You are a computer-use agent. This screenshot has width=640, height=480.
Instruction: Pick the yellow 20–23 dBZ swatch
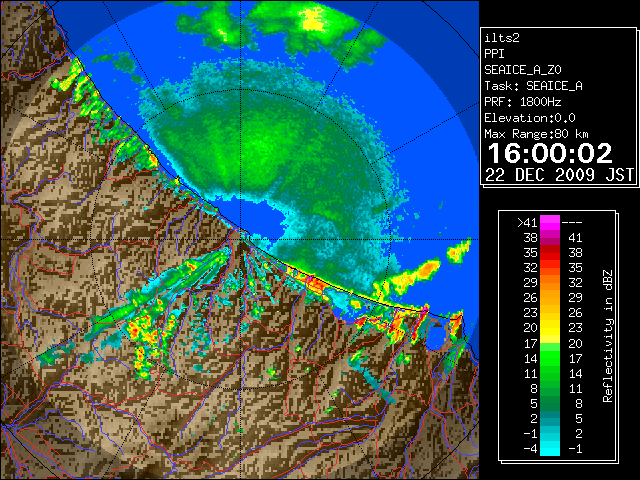tap(550, 328)
